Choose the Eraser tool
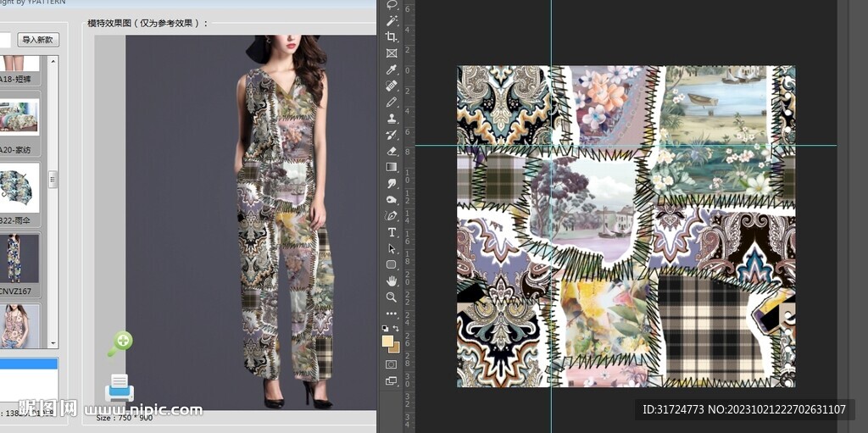868x433 pixels. pyautogui.click(x=392, y=151)
